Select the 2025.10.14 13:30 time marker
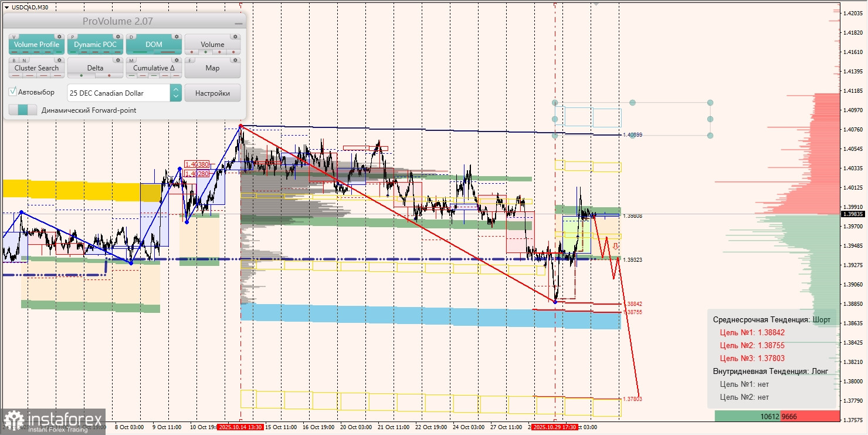Viewport: 868px width, 435px height. (240, 427)
